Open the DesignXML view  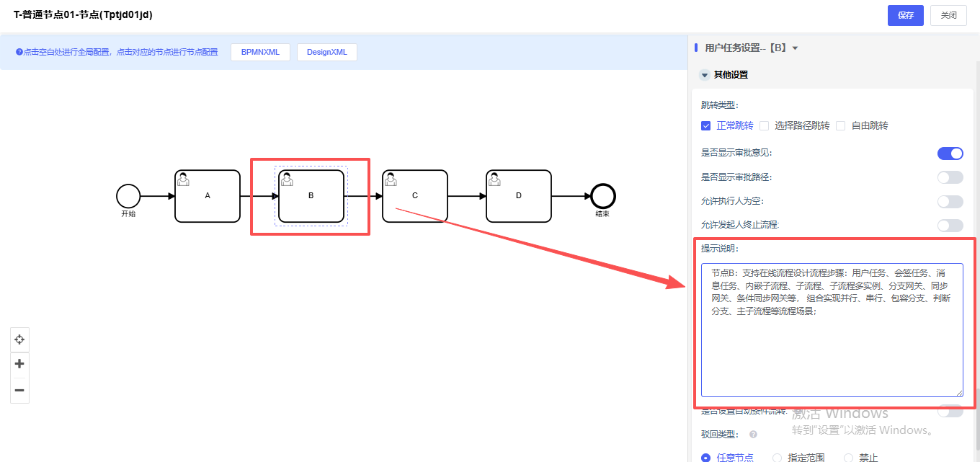pyautogui.click(x=326, y=52)
